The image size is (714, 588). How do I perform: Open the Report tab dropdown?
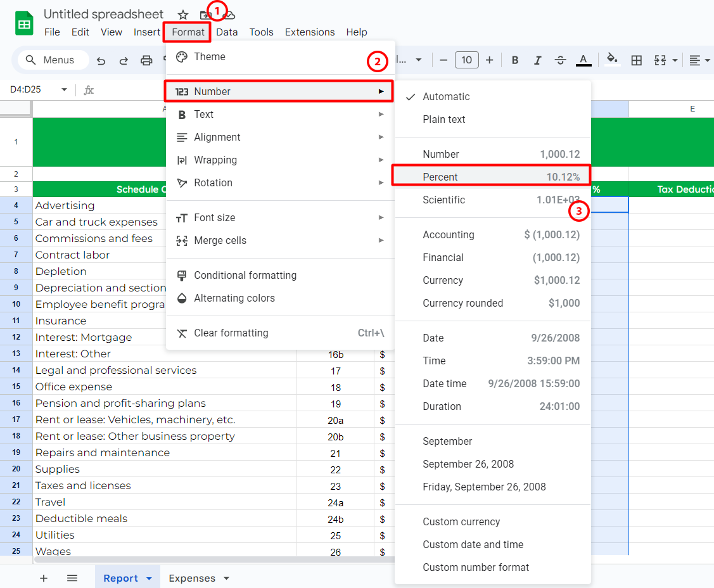coord(149,579)
